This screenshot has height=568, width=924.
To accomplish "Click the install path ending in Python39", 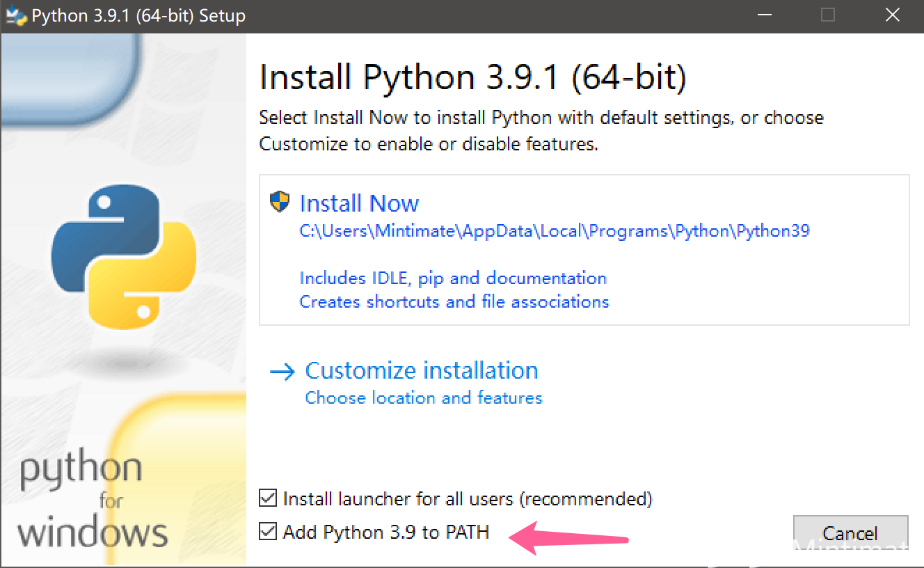I will [554, 230].
